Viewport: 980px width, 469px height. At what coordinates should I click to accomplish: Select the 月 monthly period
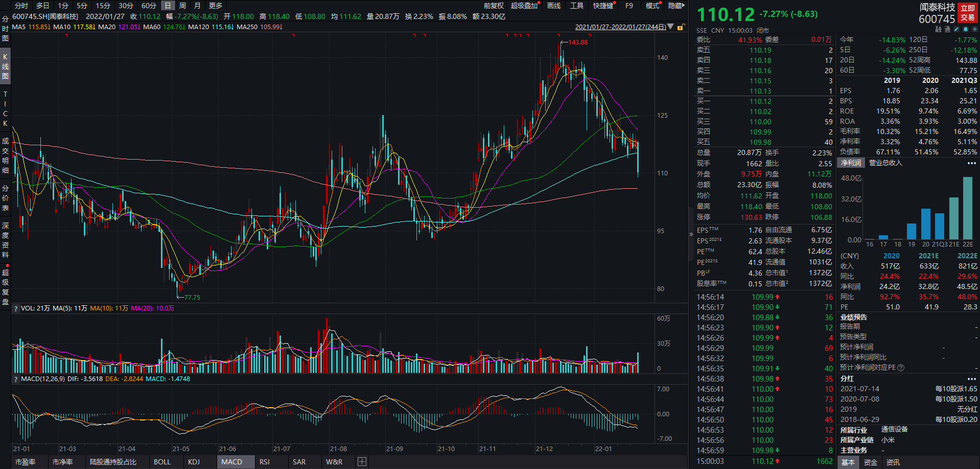point(197,6)
